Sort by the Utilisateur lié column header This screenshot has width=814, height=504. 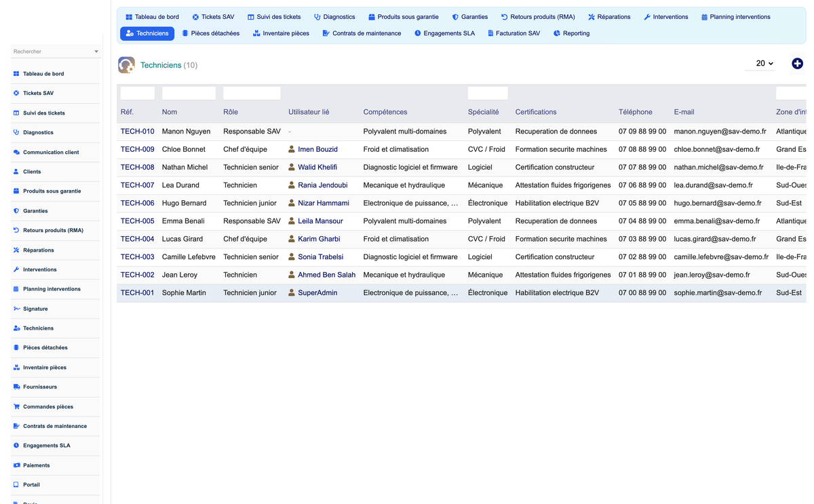309,112
